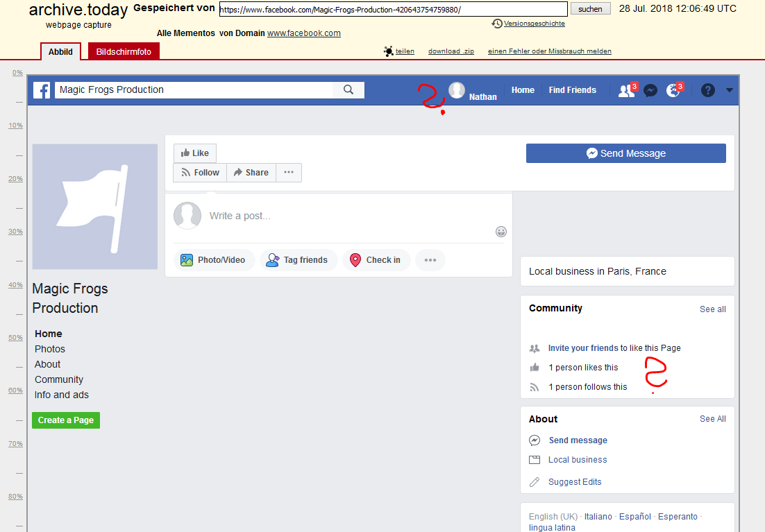765x532 pixels.
Task: Click the search magnifier icon
Action: pyautogui.click(x=348, y=89)
